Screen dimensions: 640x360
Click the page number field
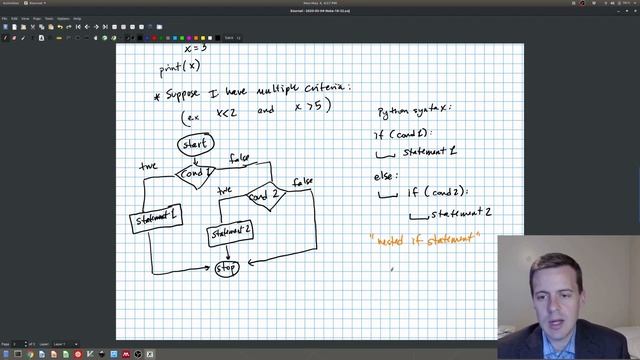tap(18, 344)
